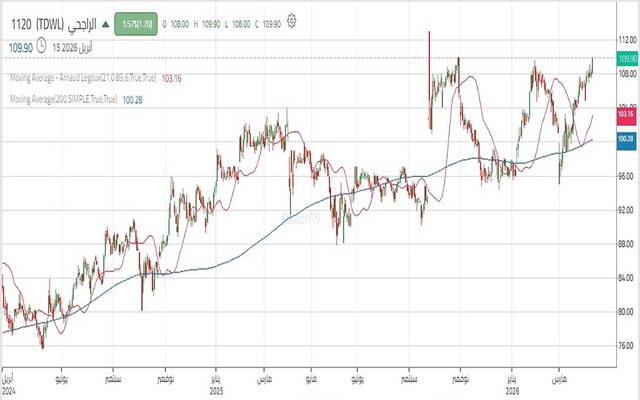Click the 88.00 level on price scale

point(627,244)
